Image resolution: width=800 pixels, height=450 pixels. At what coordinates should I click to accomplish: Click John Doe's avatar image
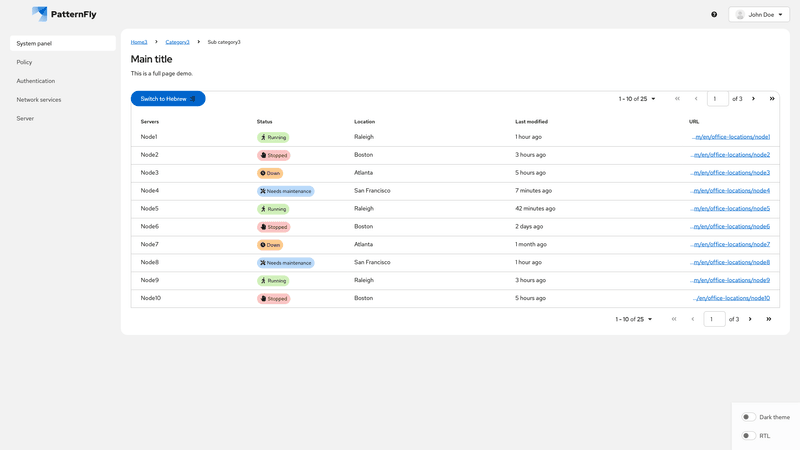[x=740, y=14]
